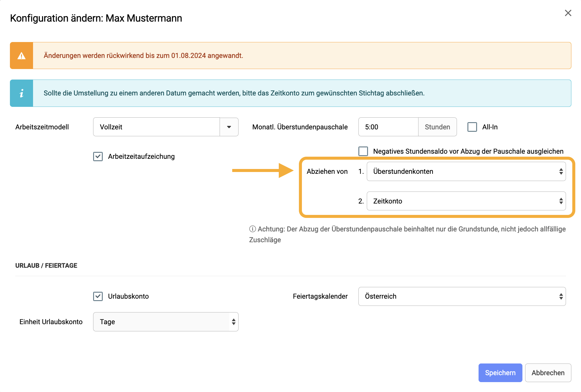The width and height of the screenshot is (581, 392).
Task: Click the Vollzeit work model field
Action: click(157, 127)
